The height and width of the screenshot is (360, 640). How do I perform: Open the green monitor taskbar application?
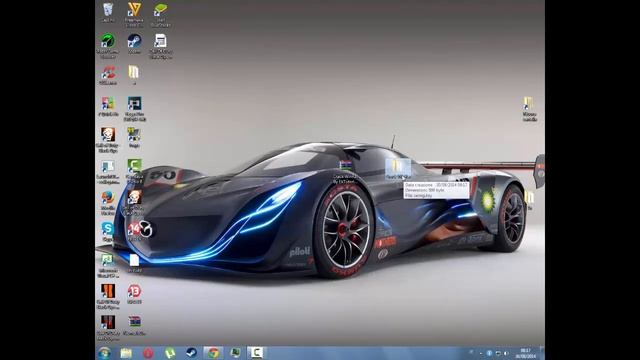[x=235, y=353]
